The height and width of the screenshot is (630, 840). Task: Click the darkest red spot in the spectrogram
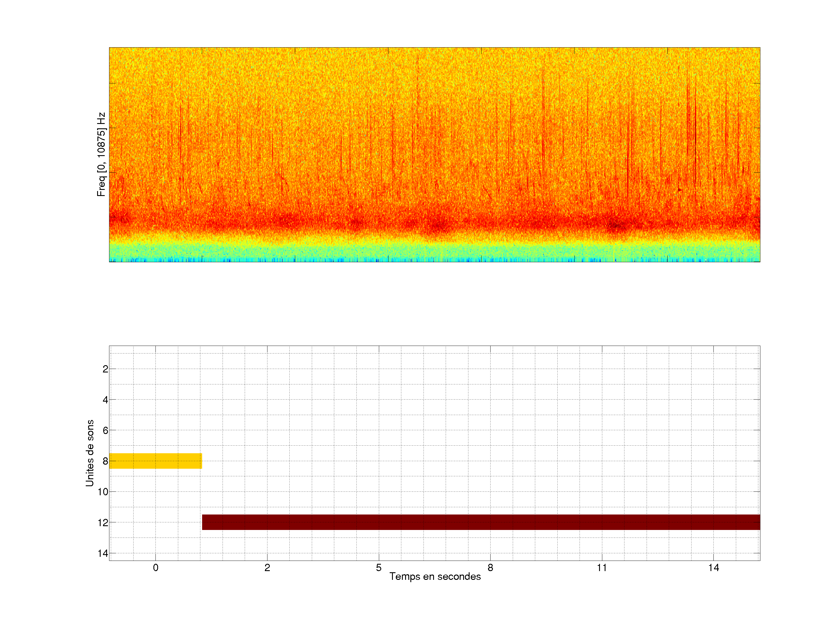coord(617,226)
